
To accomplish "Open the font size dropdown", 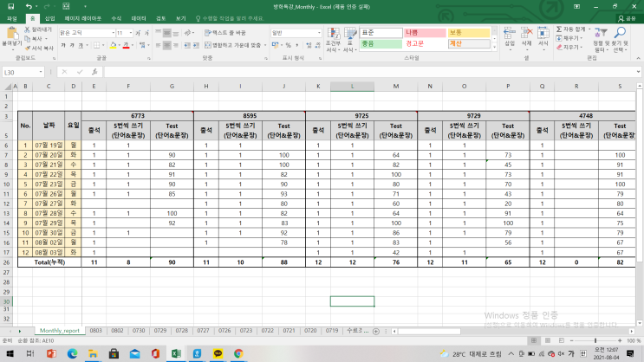I will coord(131,33).
